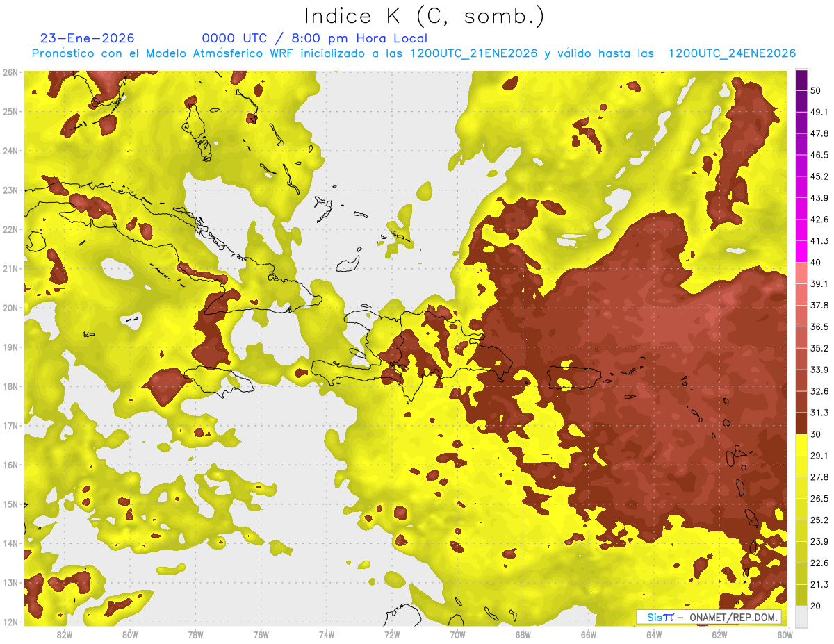Click the 82W longitude label

pos(64,635)
